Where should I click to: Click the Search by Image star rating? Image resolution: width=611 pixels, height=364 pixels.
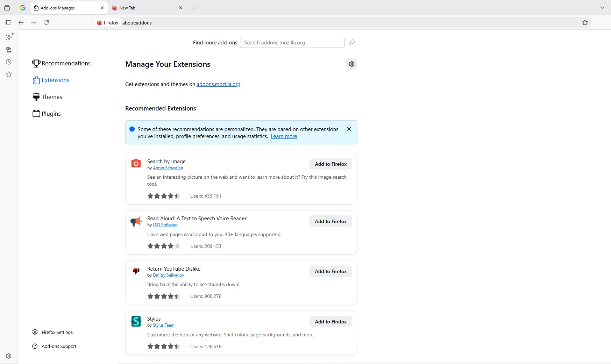(164, 196)
